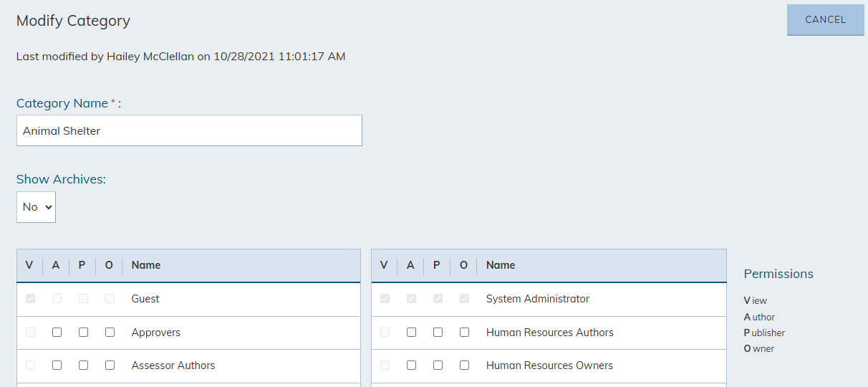Screen dimensions: 868x387
Task: Click the Cancel button
Action: (x=825, y=20)
